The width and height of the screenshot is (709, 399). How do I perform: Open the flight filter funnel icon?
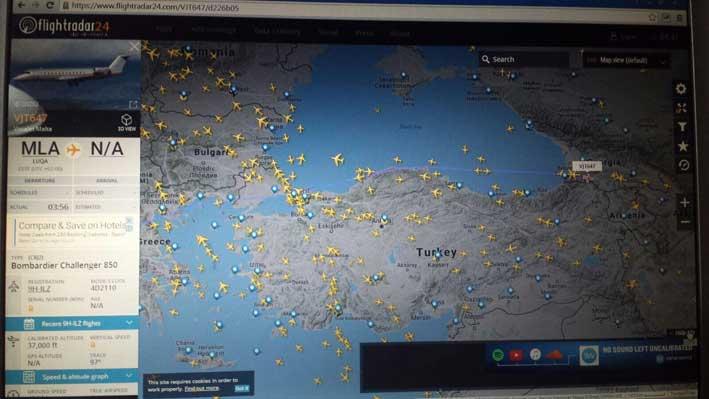[x=682, y=127]
